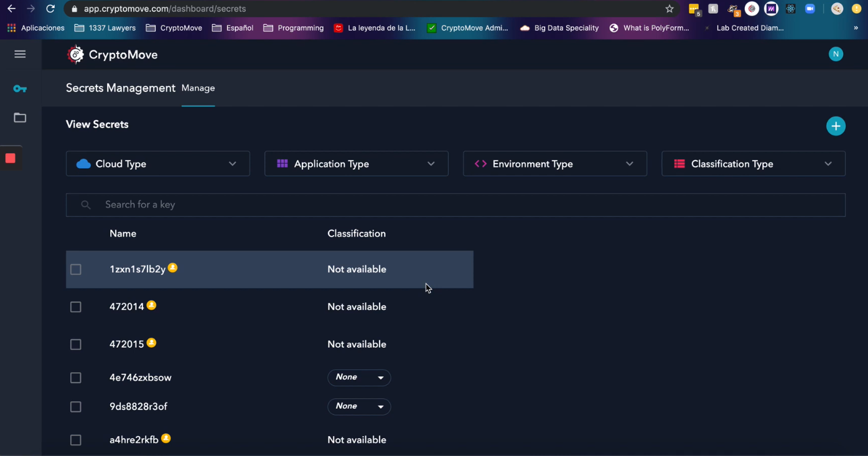
Task: Open the N user avatar menu
Action: click(836, 54)
